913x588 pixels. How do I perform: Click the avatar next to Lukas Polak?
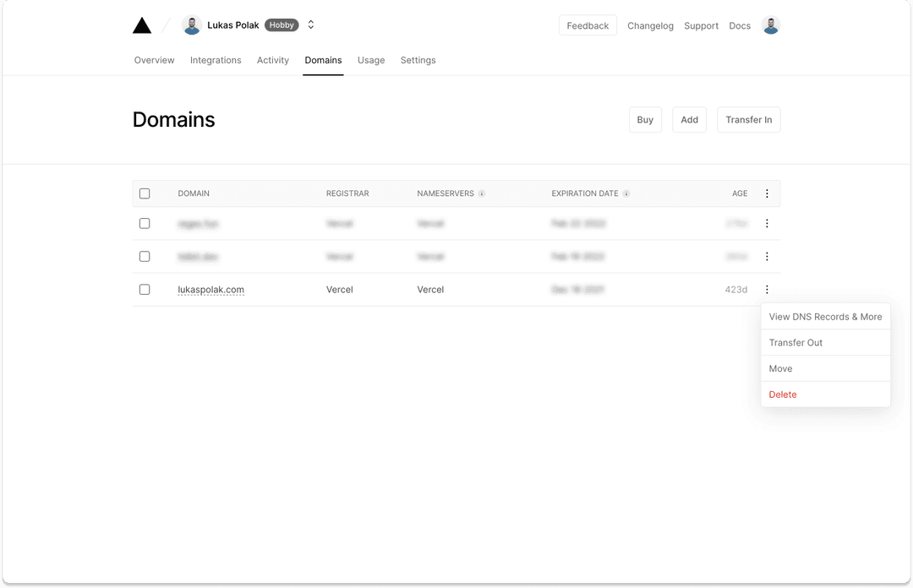click(x=191, y=24)
